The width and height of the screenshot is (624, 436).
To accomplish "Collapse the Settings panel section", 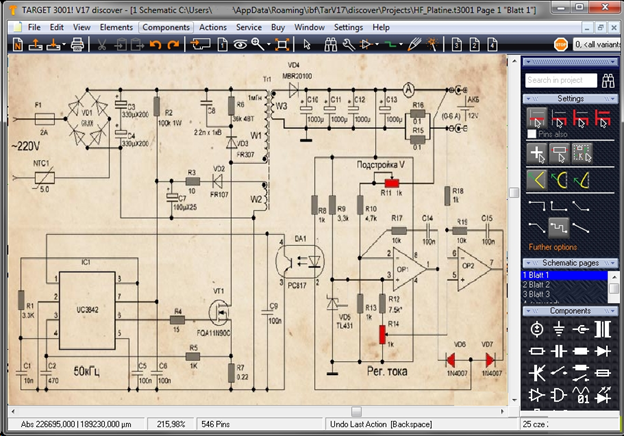I will click(570, 99).
